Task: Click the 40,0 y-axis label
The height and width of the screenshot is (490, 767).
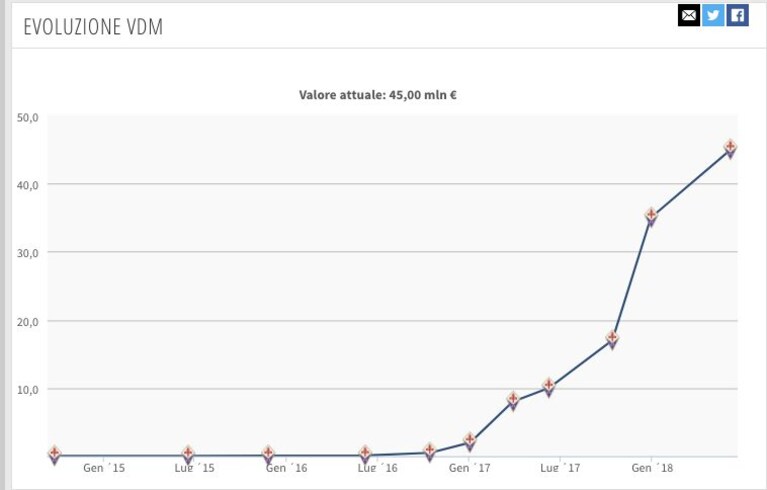Action: tap(27, 185)
